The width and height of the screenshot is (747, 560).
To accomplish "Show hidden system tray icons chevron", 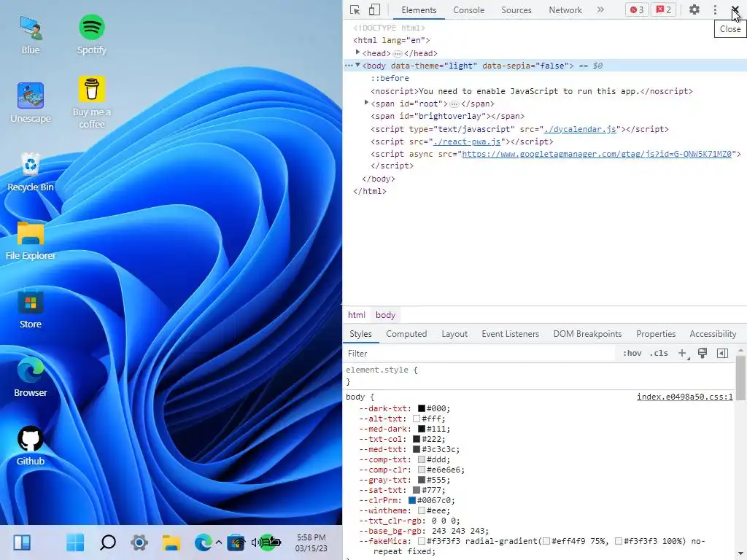I will coord(219,542).
